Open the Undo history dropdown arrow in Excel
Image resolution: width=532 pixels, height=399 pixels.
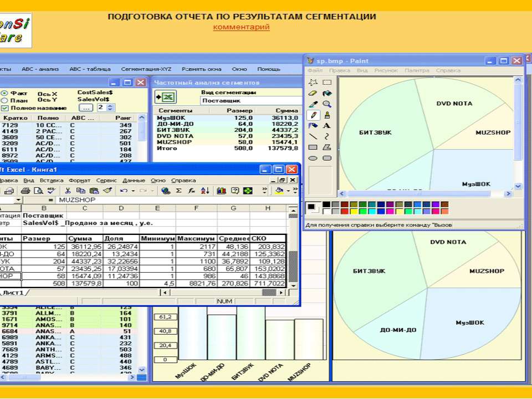click(133, 191)
